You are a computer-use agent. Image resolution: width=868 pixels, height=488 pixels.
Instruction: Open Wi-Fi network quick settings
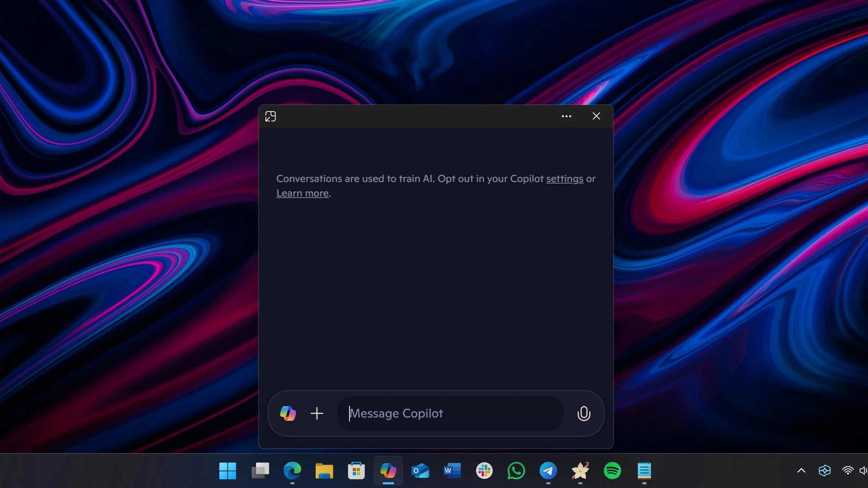847,471
